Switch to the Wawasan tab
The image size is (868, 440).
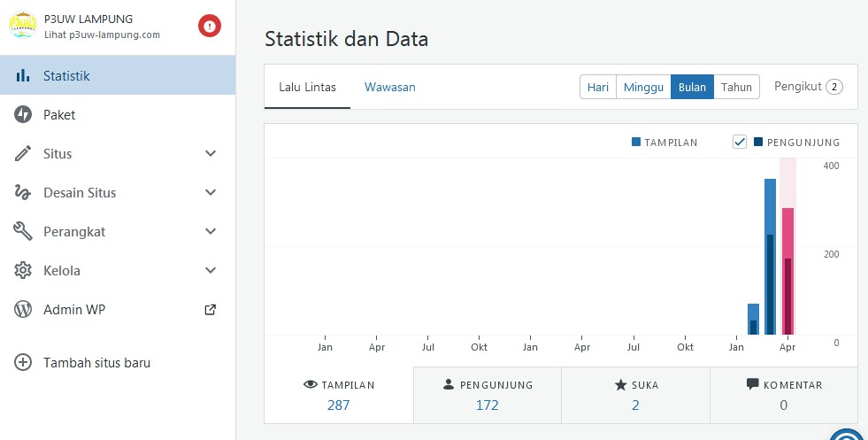389,87
